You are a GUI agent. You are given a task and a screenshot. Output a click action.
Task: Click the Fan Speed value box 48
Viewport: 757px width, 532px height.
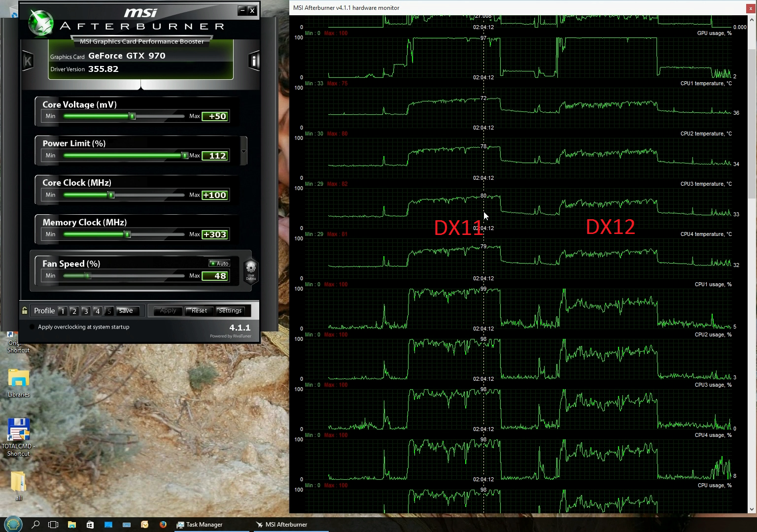tap(215, 276)
